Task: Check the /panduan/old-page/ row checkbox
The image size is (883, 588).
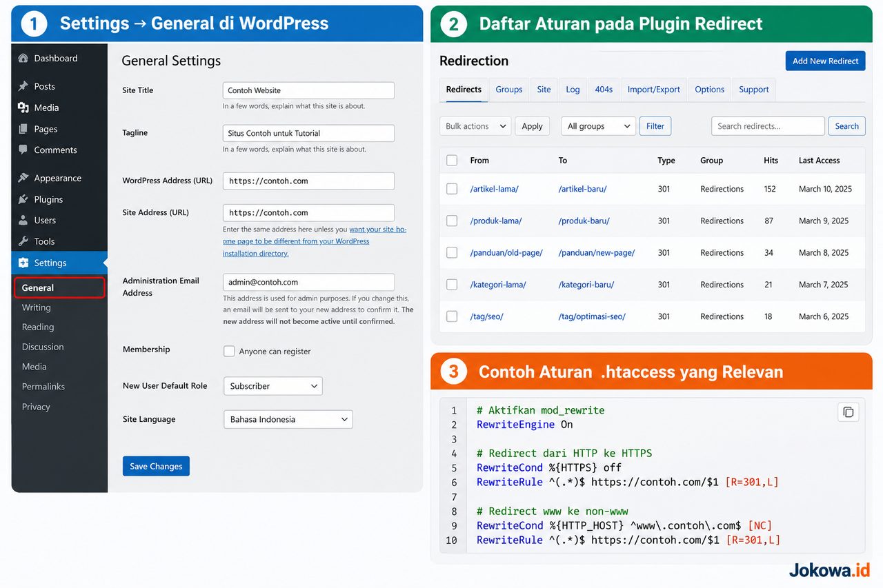Action: (x=452, y=253)
